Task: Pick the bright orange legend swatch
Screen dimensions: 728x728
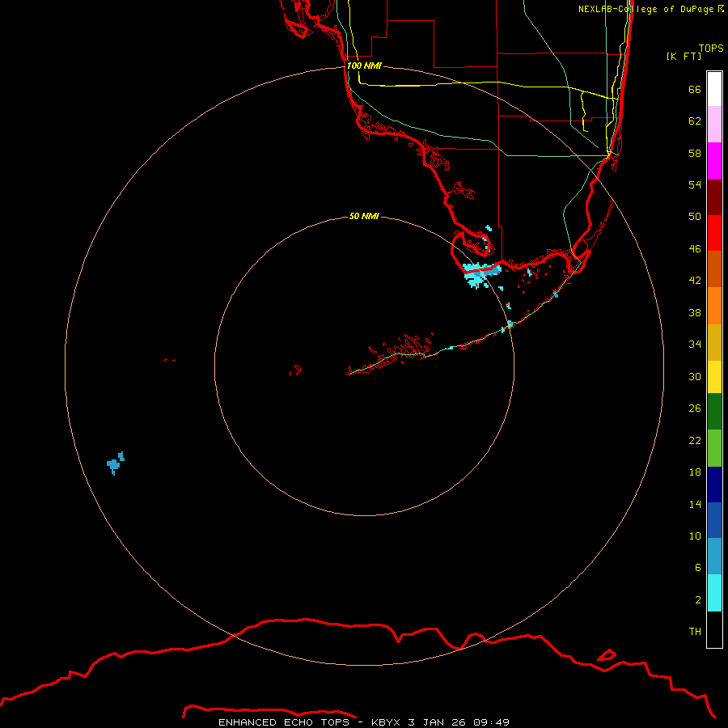Action: (714, 306)
